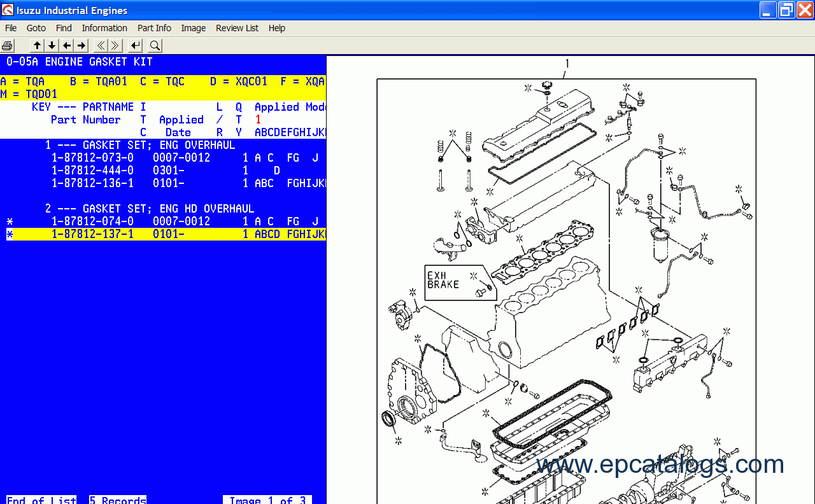This screenshot has height=504, width=815.
Task: Click the 5 Records status indicator
Action: tap(118, 500)
